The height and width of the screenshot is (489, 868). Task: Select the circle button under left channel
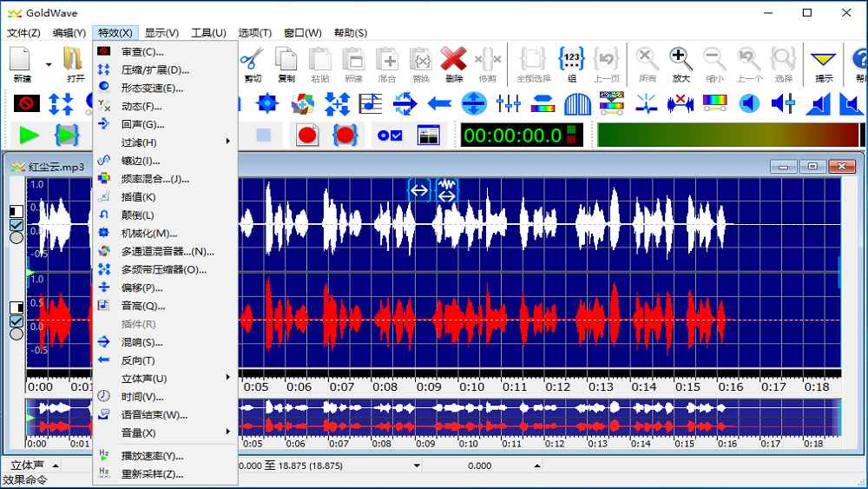tap(16, 237)
